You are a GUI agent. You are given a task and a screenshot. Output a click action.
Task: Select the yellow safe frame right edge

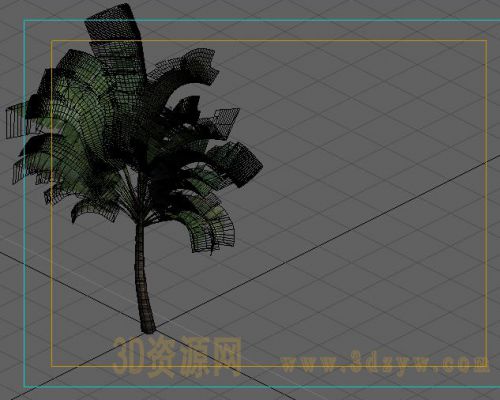486,203
